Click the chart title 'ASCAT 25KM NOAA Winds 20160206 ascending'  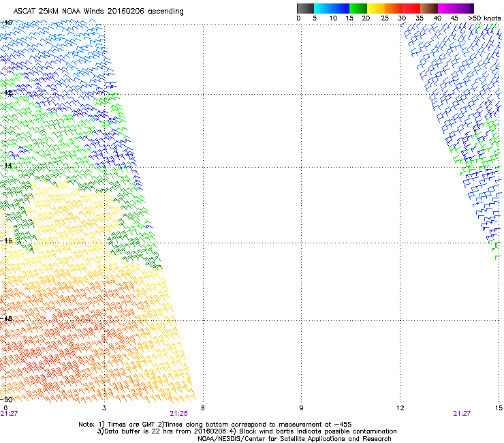tap(98, 12)
